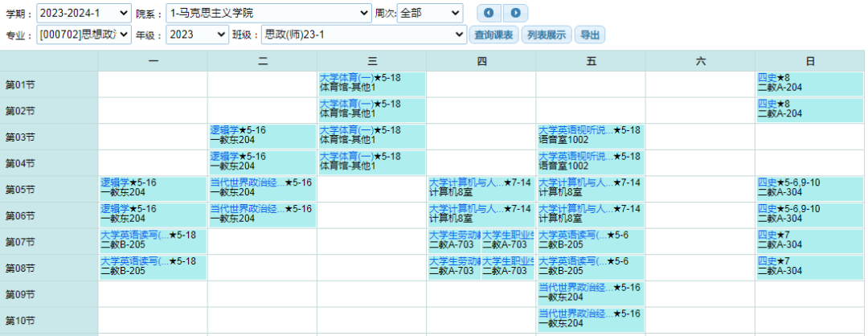Screen dimensions: 868x336
Task: Open Friday 大学计算机与人 link in 第06节 row
Action: (x=575, y=209)
